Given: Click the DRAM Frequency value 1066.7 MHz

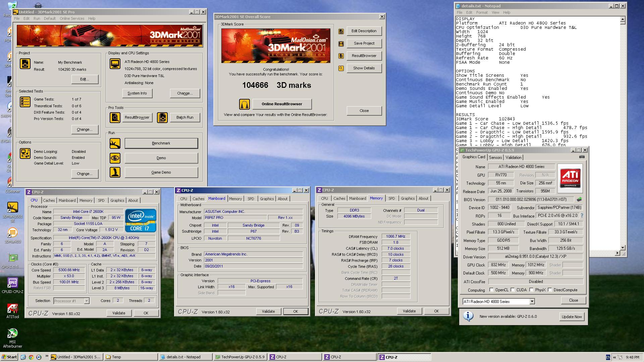Looking at the screenshot, I should click(x=396, y=237).
